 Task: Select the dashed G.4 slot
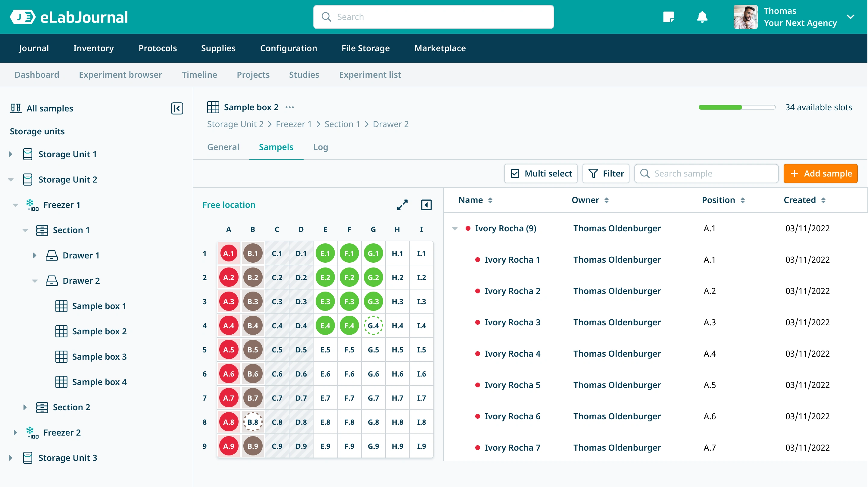(x=373, y=325)
